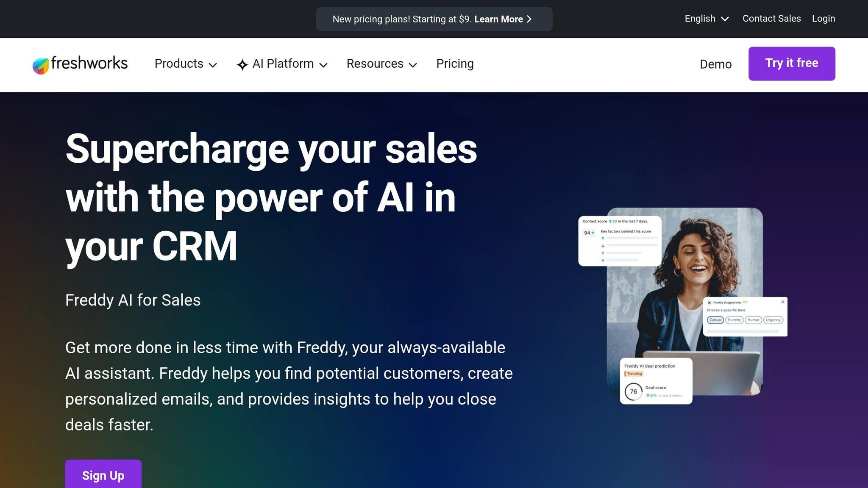The image size is (868, 488).
Task: Click the arrow in the pricing banner
Action: tap(529, 19)
